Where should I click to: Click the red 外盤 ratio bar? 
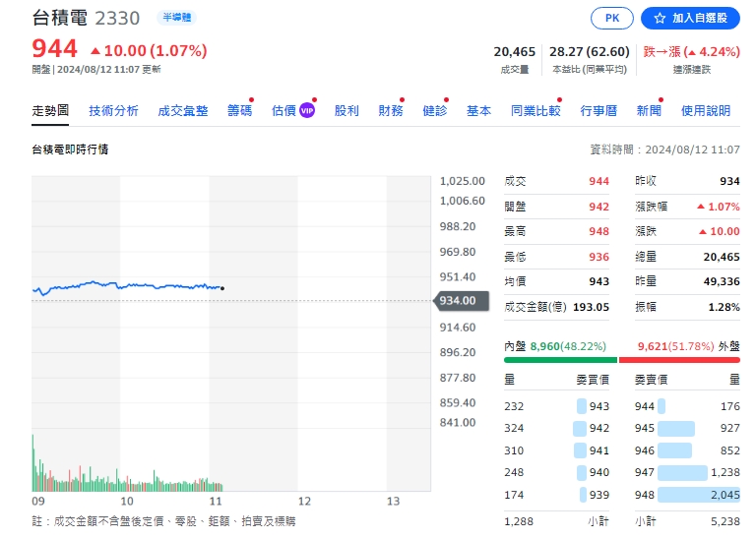click(679, 360)
